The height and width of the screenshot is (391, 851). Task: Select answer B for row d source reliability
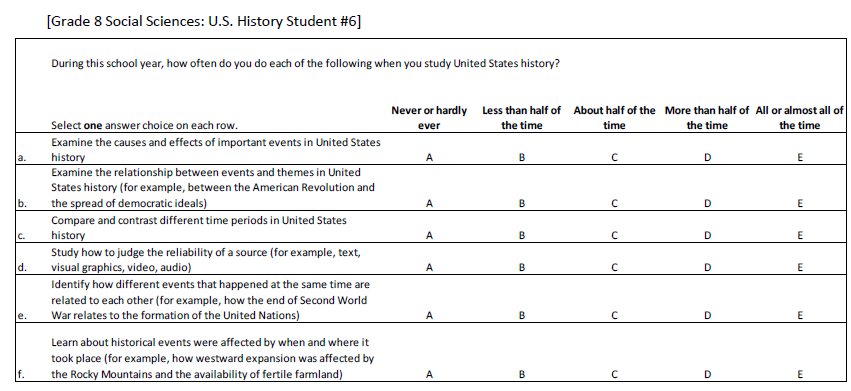(x=522, y=267)
